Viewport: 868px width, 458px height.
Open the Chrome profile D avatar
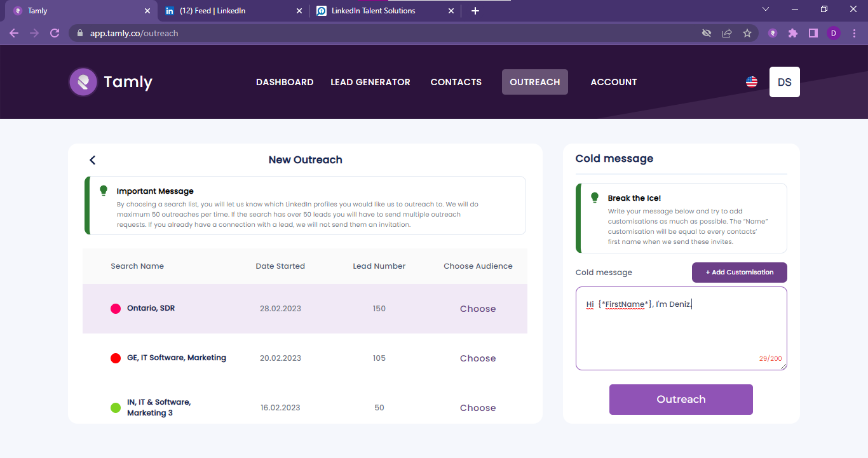(x=834, y=33)
